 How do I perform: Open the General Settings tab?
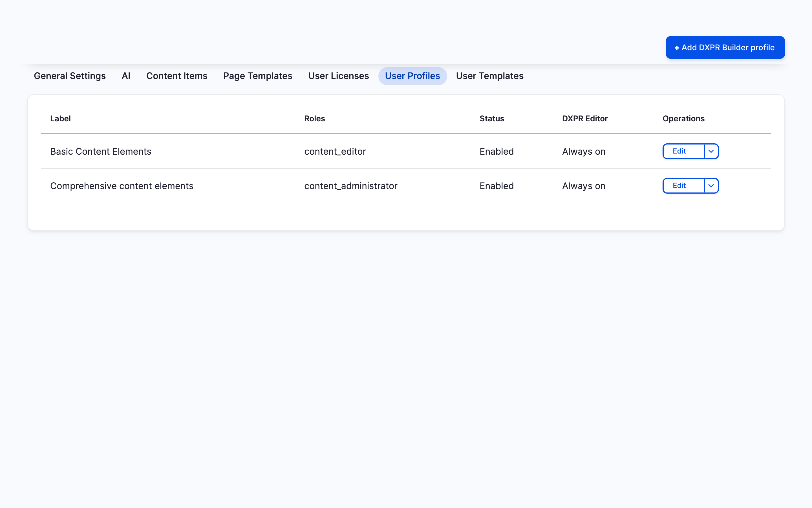[x=70, y=76]
